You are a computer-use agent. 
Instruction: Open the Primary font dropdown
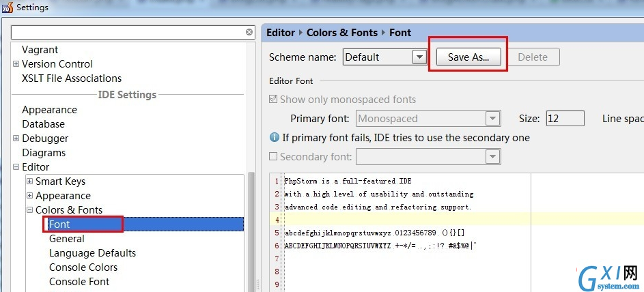(x=492, y=119)
